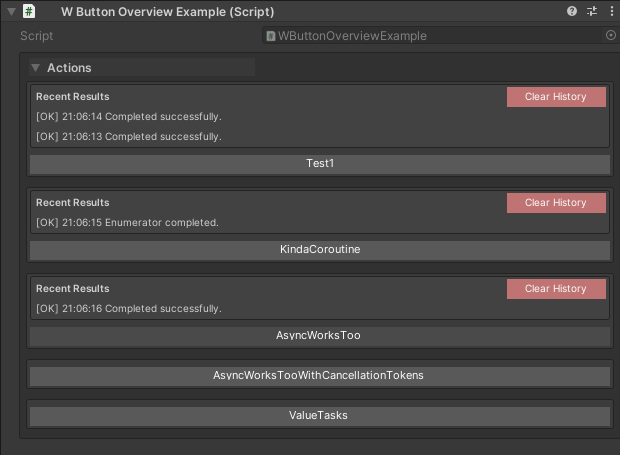620x455 pixels.
Task: Collapse the W Button Overview Example component
Action: [x=11, y=12]
